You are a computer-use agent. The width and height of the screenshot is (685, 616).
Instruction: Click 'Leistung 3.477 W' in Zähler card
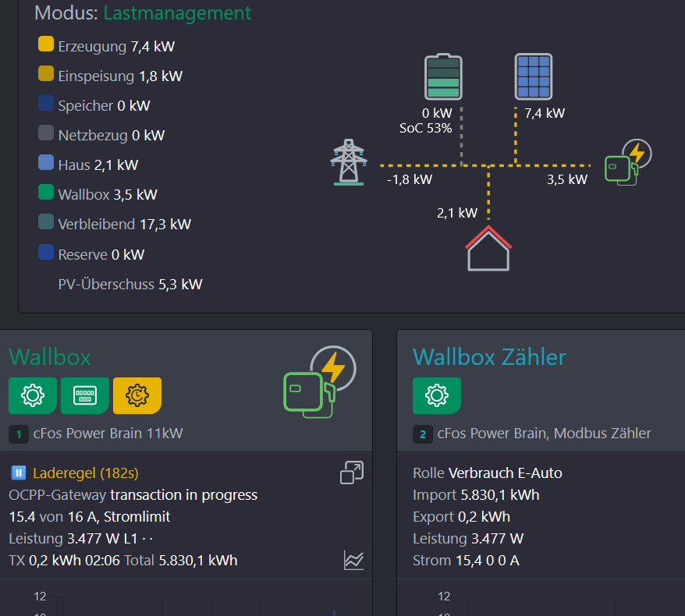point(468,539)
